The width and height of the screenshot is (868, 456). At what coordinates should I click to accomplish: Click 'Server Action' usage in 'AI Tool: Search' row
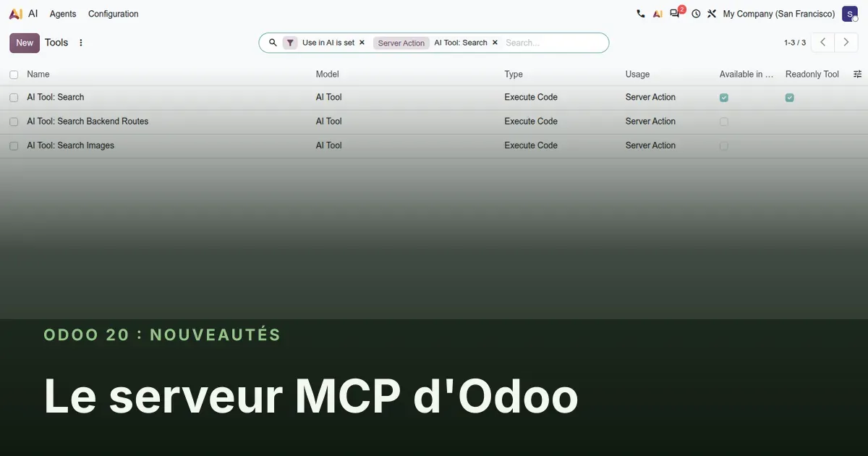650,97
